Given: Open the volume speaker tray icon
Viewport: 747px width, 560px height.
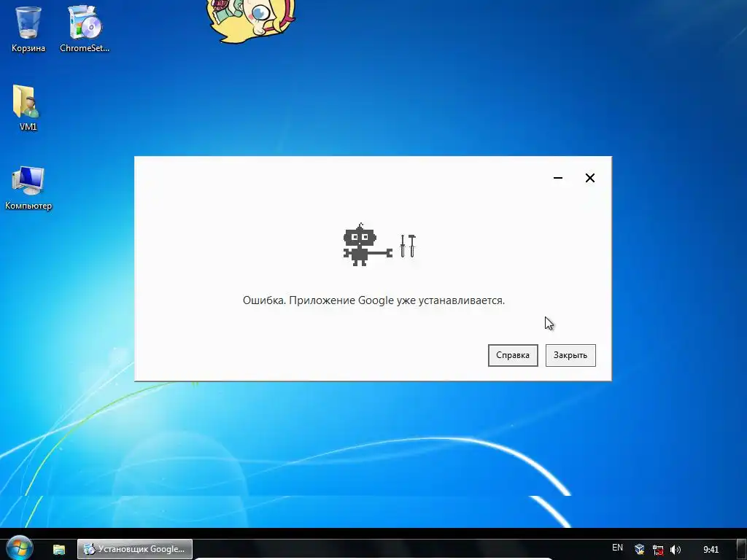Looking at the screenshot, I should click(x=675, y=550).
